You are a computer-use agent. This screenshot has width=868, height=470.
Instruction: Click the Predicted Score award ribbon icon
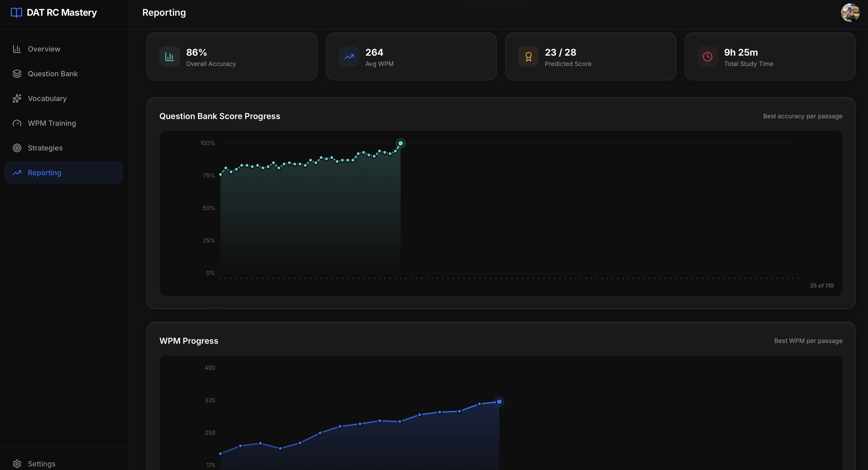tap(528, 57)
